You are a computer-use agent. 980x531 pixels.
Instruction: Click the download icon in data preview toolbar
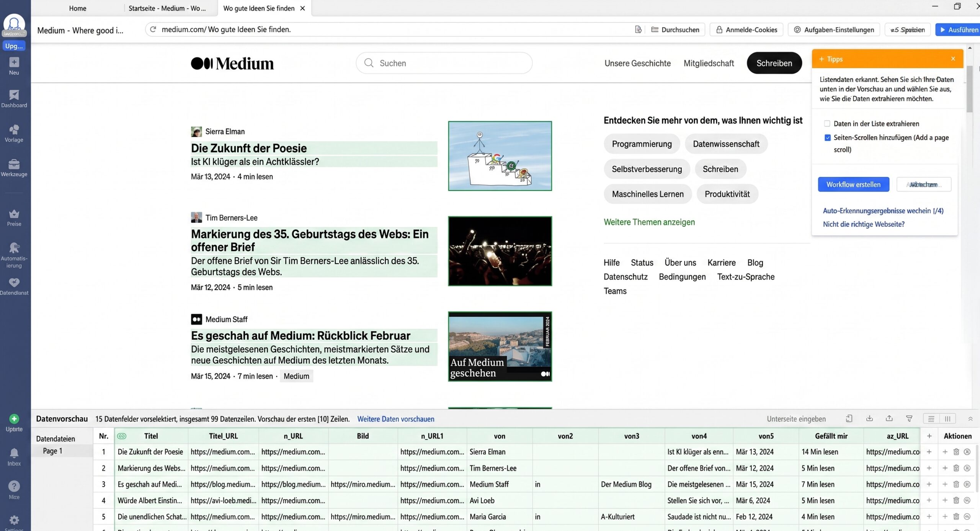pyautogui.click(x=869, y=418)
